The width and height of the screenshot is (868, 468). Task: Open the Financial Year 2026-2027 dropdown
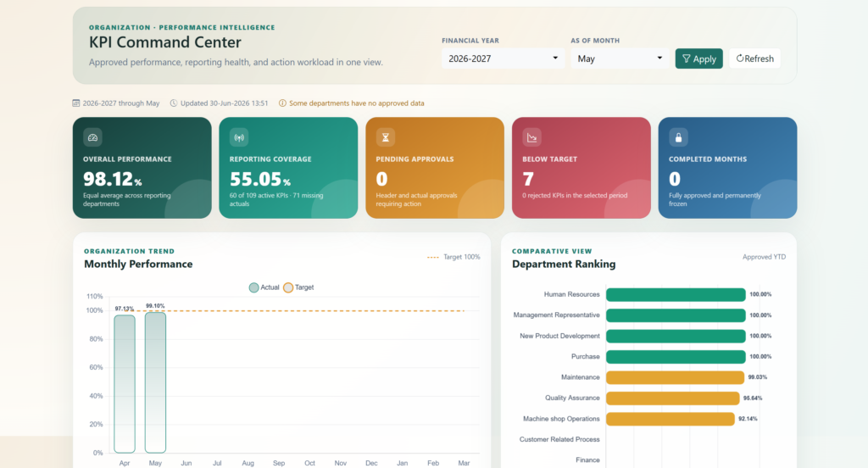coord(503,58)
